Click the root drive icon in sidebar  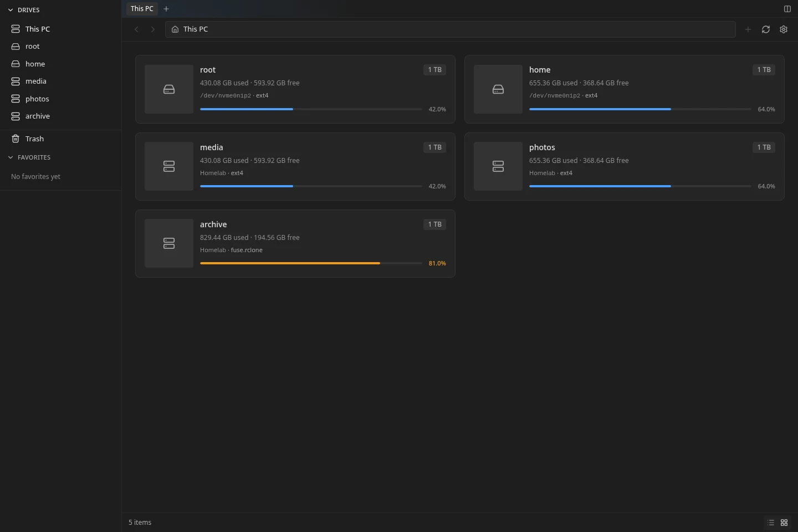[x=16, y=47]
